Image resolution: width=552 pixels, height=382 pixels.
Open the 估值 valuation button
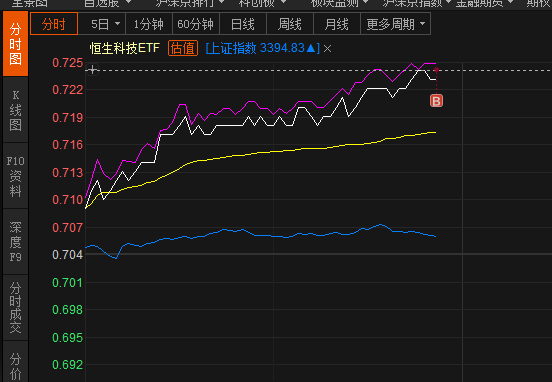click(183, 48)
